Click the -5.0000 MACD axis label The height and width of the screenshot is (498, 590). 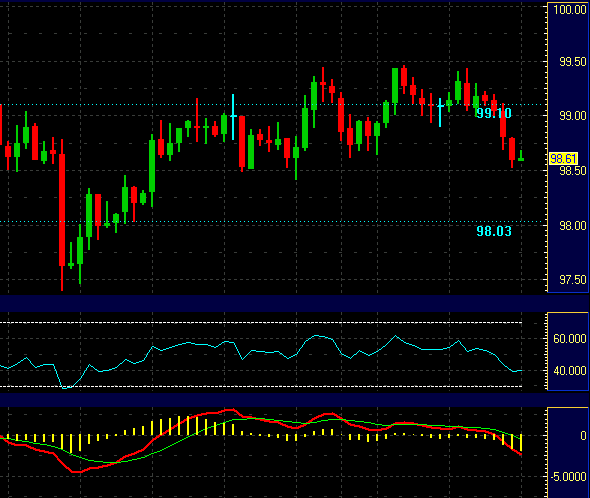pyautogui.click(x=568, y=477)
